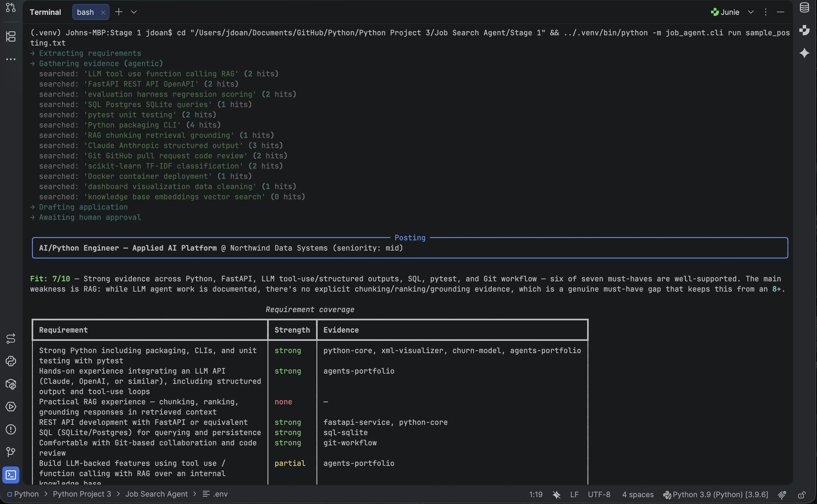Click the 'Claude Anthropic structured output' search line

(x=161, y=146)
